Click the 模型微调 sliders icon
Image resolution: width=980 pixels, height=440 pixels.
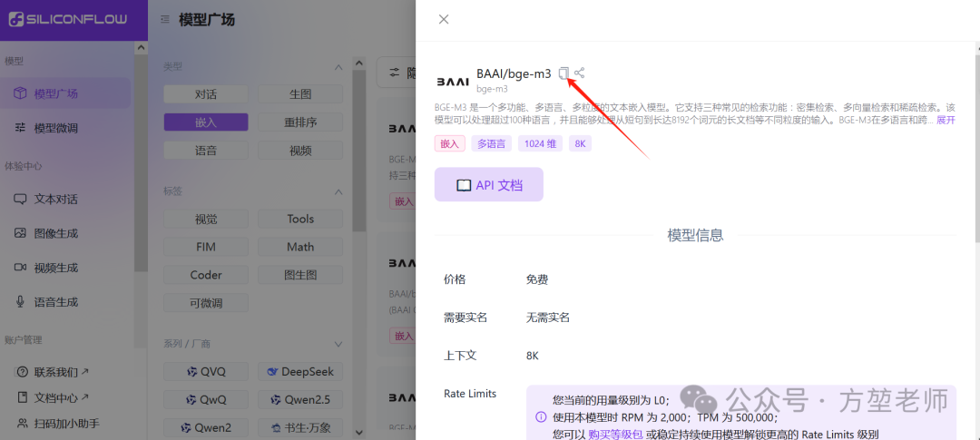[21, 128]
